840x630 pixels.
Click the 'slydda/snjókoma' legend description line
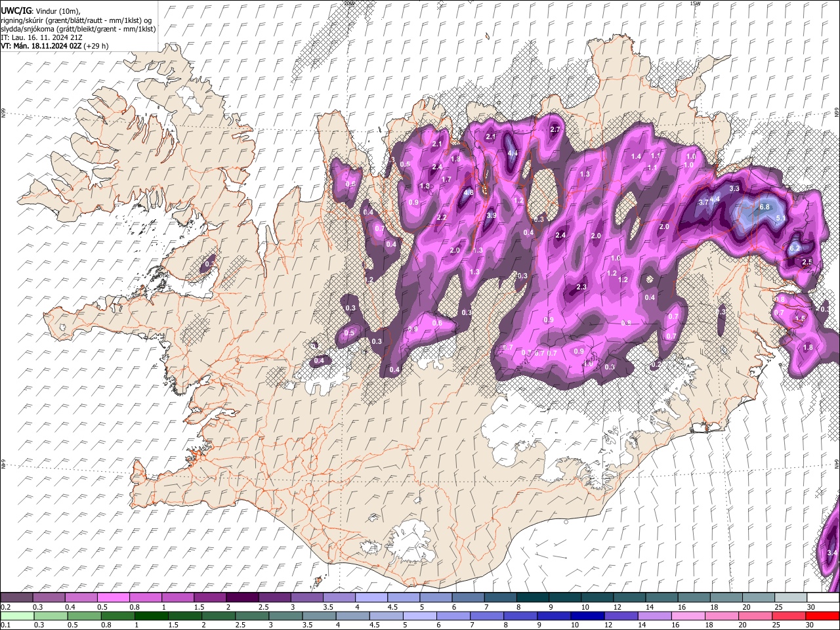click(x=78, y=29)
